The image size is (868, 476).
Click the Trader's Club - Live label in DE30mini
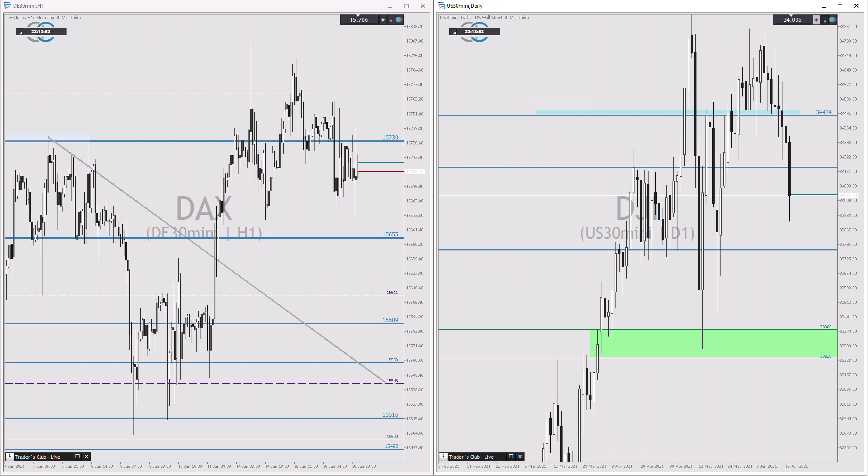(38, 457)
